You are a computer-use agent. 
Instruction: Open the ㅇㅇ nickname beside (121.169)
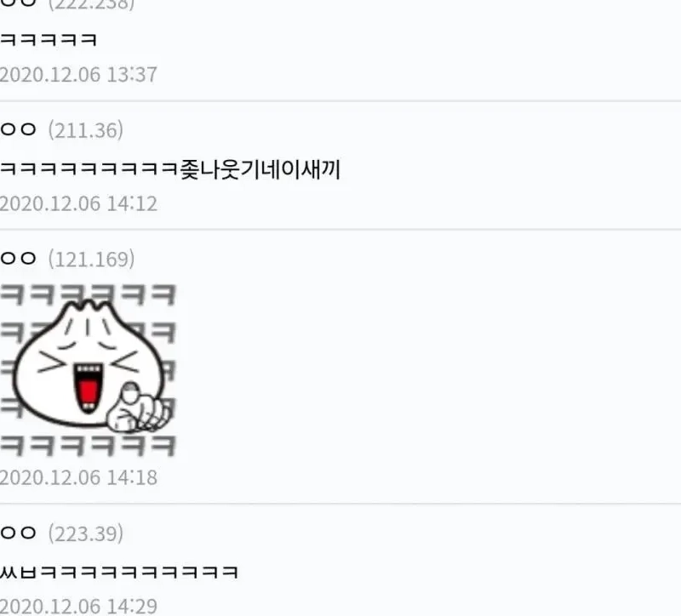coord(18,259)
